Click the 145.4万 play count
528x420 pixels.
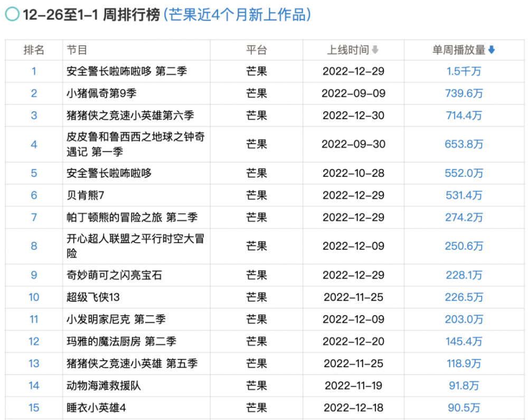(464, 341)
